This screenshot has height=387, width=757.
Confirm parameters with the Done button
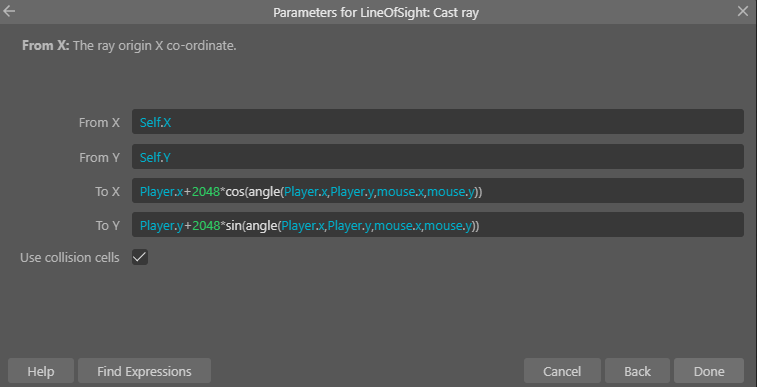pos(709,371)
